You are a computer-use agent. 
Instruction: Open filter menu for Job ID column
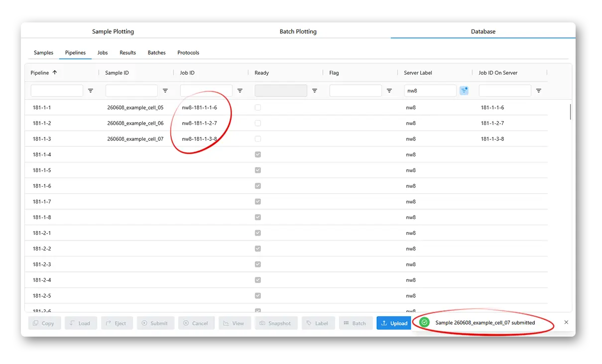[x=240, y=91]
